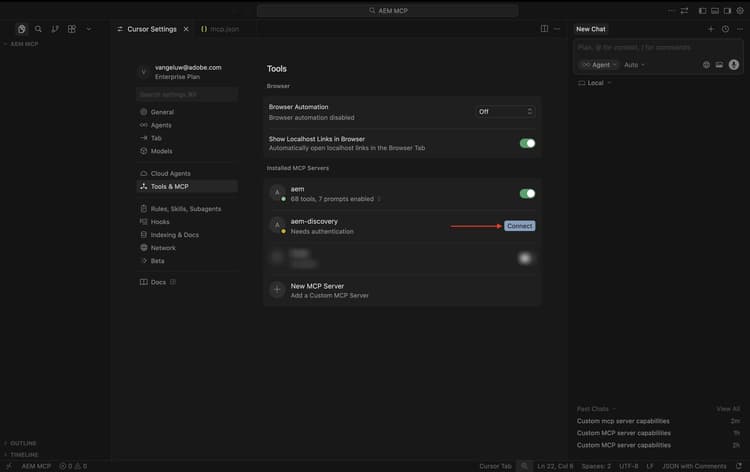
Task: Click the View All past chats link
Action: click(x=728, y=409)
